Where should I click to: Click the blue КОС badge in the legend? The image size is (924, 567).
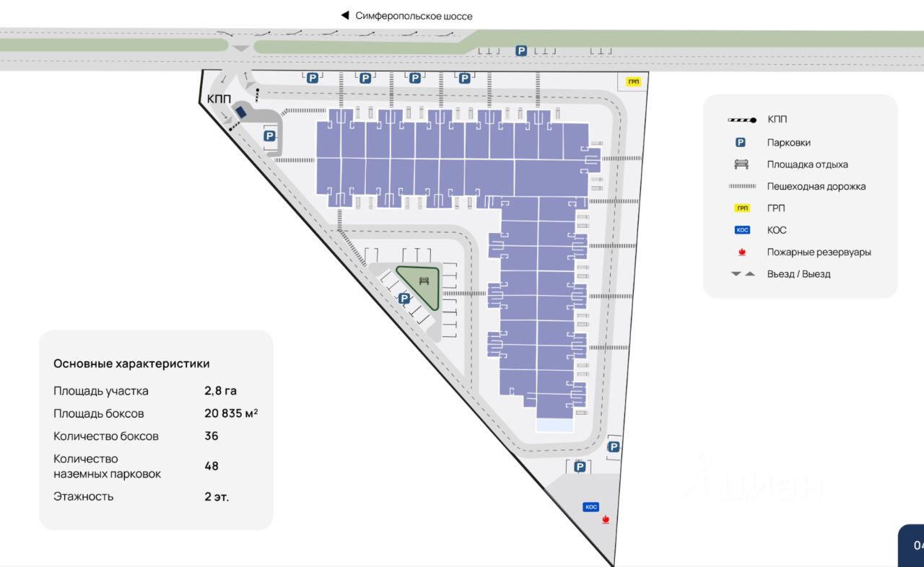pos(742,230)
